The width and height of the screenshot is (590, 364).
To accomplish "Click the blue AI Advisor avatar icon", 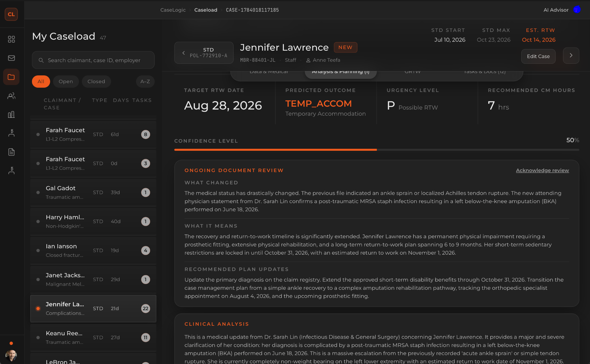I will pyautogui.click(x=577, y=10).
